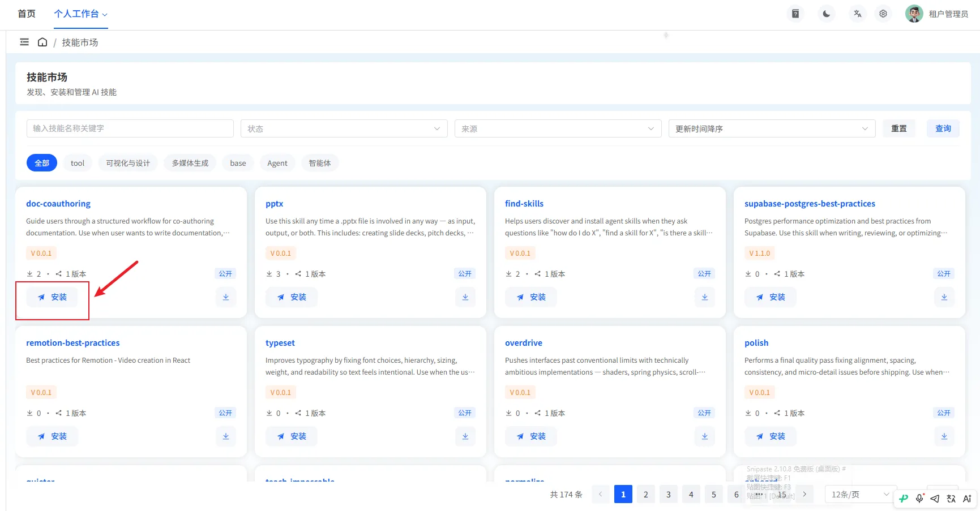The height and width of the screenshot is (511, 980).
Task: Click the AI icon in floating toolbar
Action: (967, 499)
